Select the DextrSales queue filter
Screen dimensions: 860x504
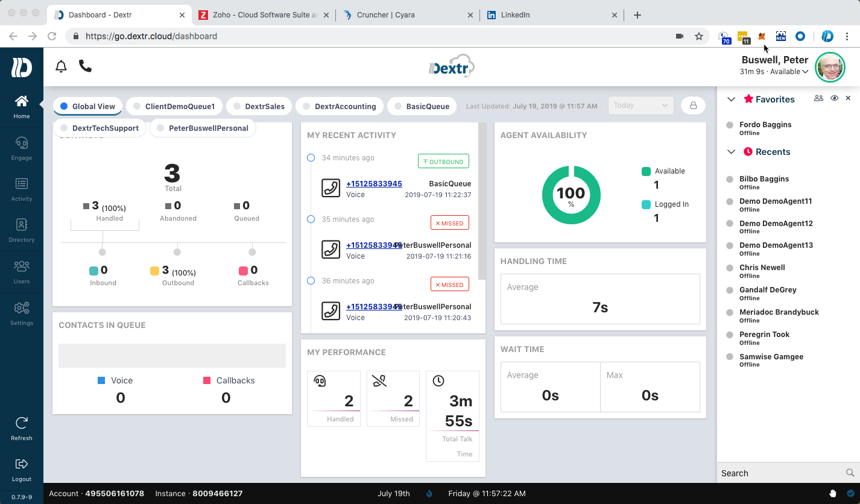tap(259, 106)
